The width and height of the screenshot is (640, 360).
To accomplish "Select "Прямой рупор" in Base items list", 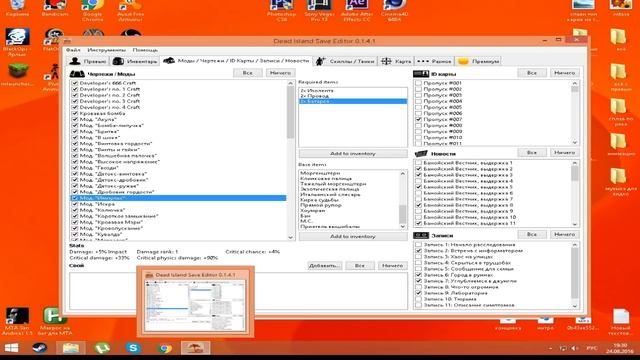I will (349, 205).
